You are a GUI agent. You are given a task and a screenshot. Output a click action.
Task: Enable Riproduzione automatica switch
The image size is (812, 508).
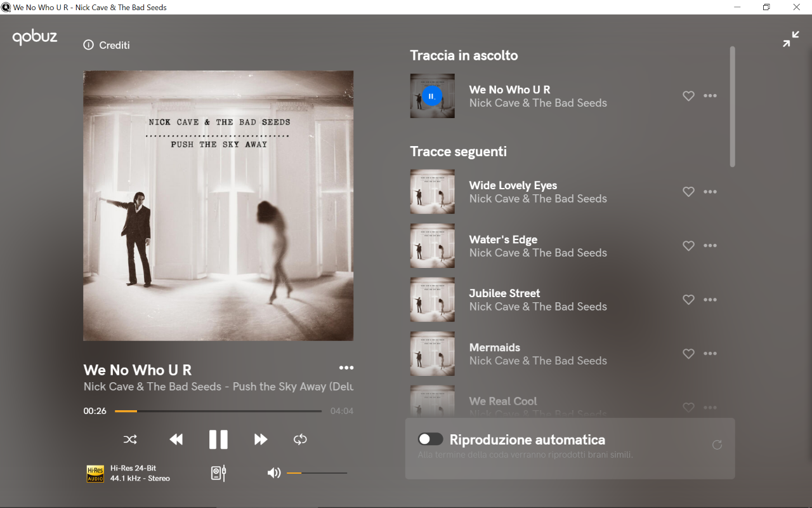tap(430, 439)
